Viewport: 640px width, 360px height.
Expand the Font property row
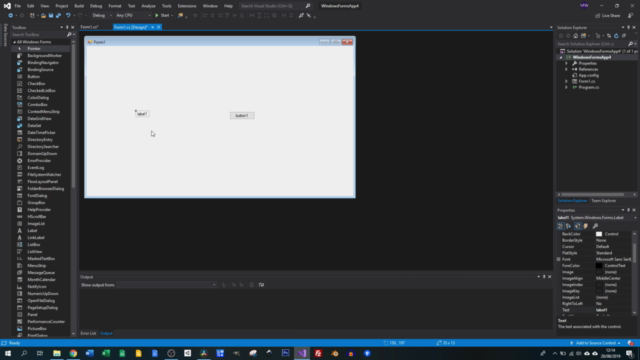[559, 259]
